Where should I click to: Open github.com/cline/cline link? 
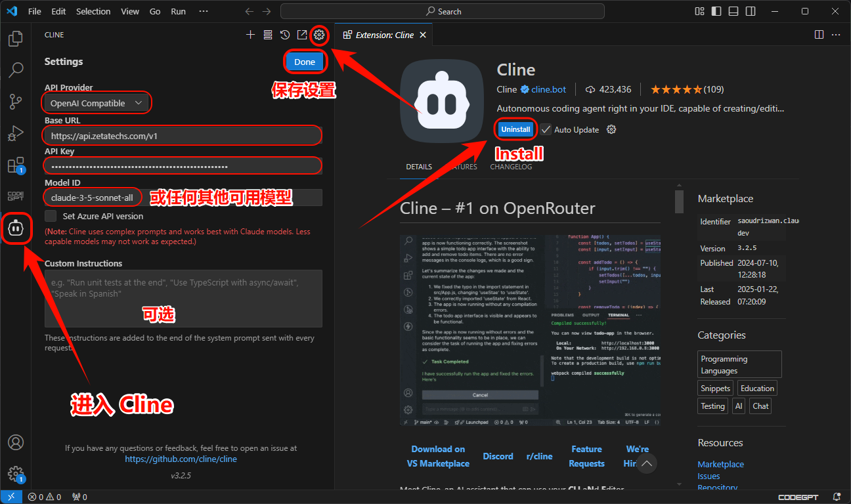[181, 459]
